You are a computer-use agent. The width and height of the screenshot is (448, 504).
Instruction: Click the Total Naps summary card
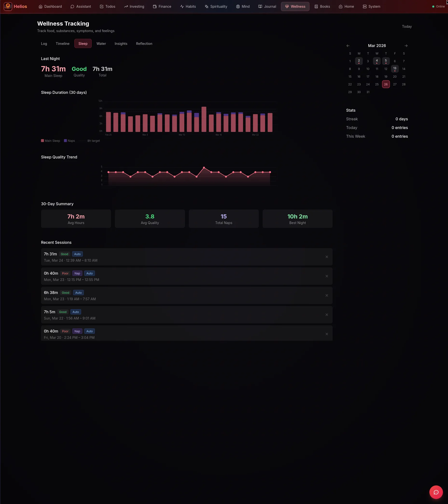(x=224, y=219)
